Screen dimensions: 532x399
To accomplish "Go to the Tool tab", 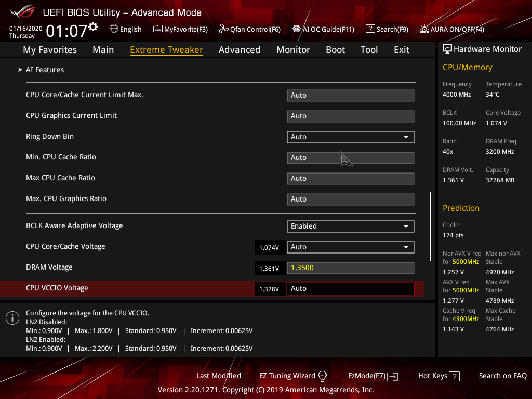I will pyautogui.click(x=369, y=50).
